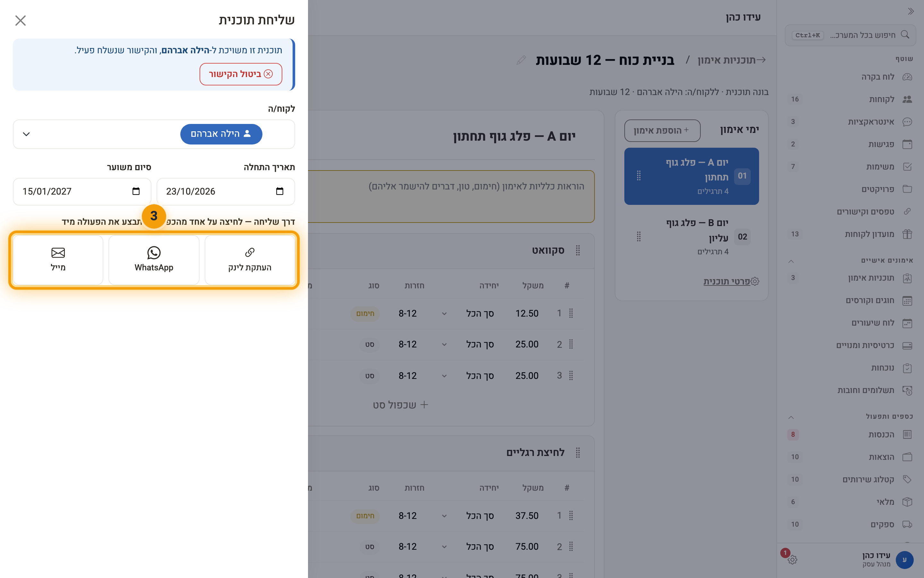924x578 pixels.
Task: Open פרויקטים in the sidebar
Action: coord(850,189)
